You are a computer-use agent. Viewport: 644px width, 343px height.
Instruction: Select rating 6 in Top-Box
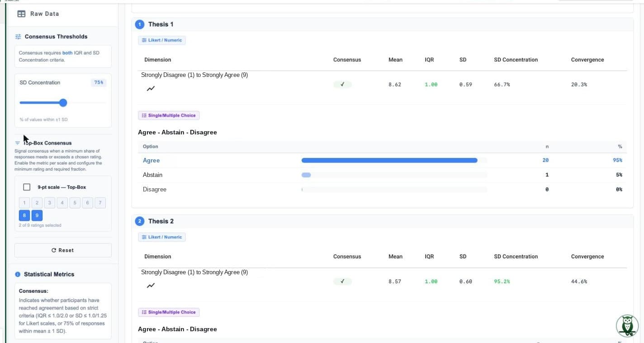(88, 203)
